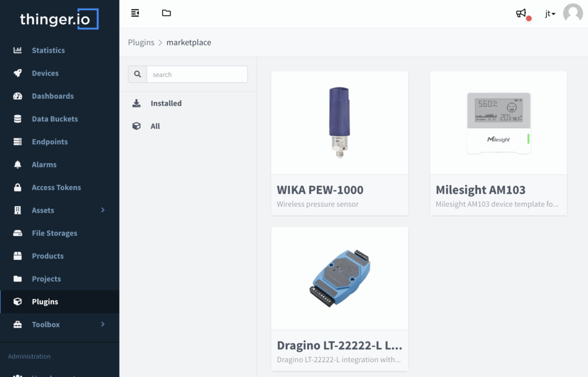Click the Products box icon
The image size is (588, 377).
coord(18,256)
